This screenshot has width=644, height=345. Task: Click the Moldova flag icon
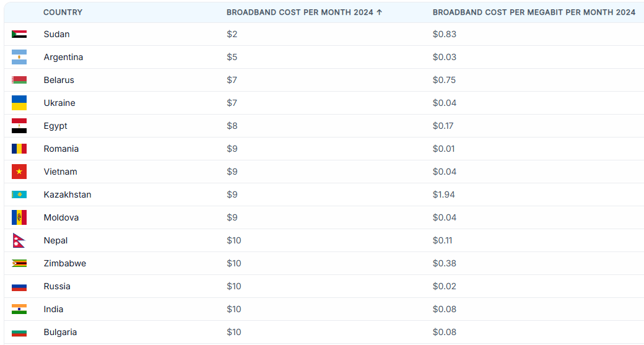[19, 217]
